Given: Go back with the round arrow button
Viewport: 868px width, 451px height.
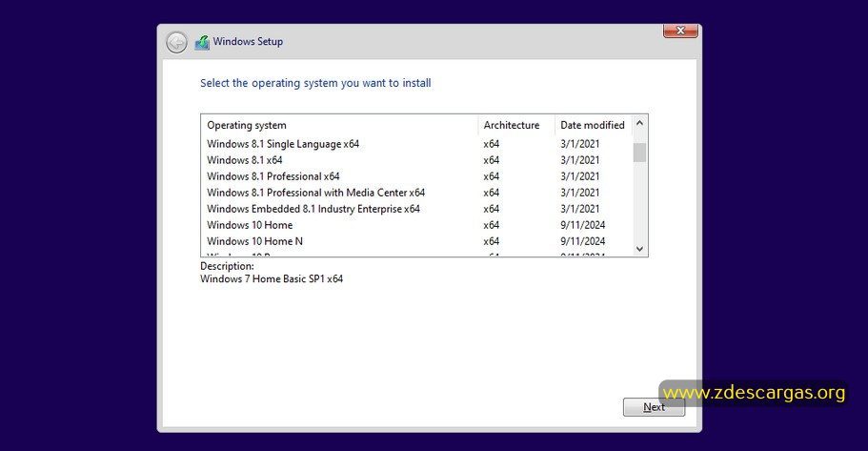Looking at the screenshot, I should click(176, 42).
